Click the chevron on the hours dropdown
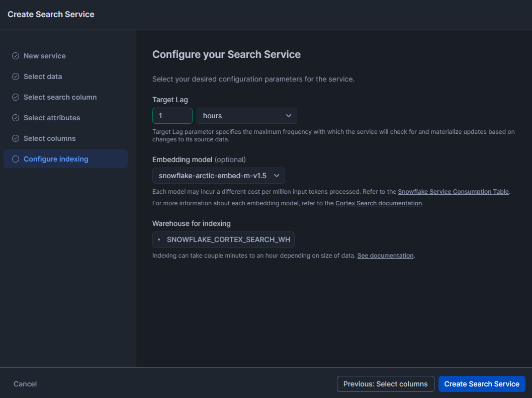This screenshot has width=532, height=398. point(289,116)
